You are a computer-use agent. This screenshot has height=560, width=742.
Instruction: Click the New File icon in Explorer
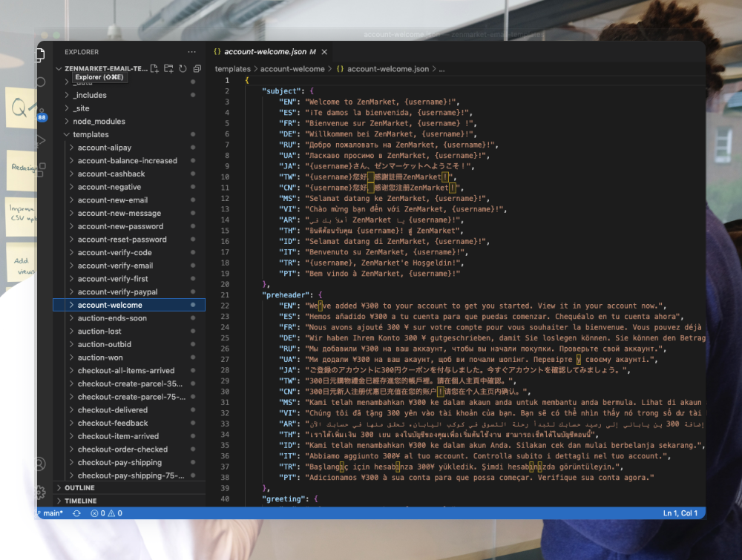pos(154,68)
